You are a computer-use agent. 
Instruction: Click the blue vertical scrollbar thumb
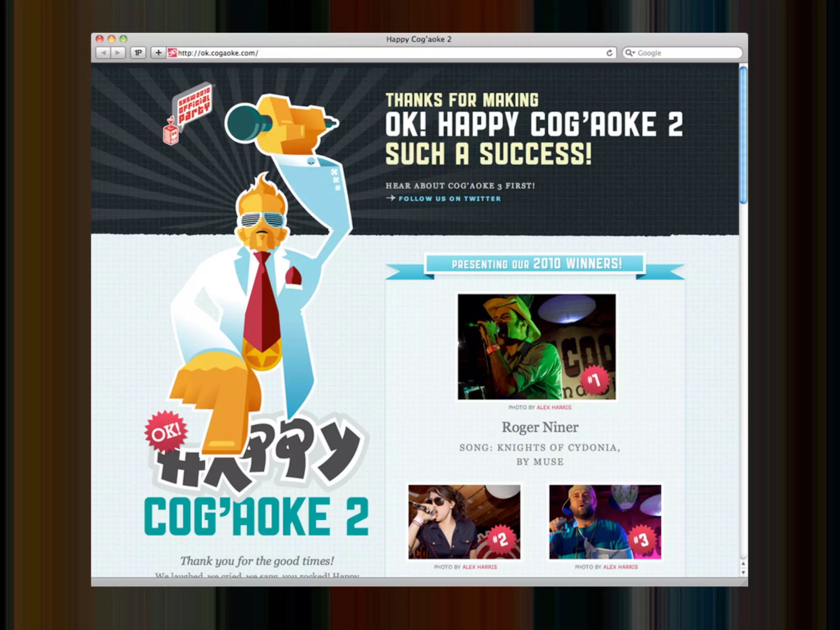tap(743, 135)
